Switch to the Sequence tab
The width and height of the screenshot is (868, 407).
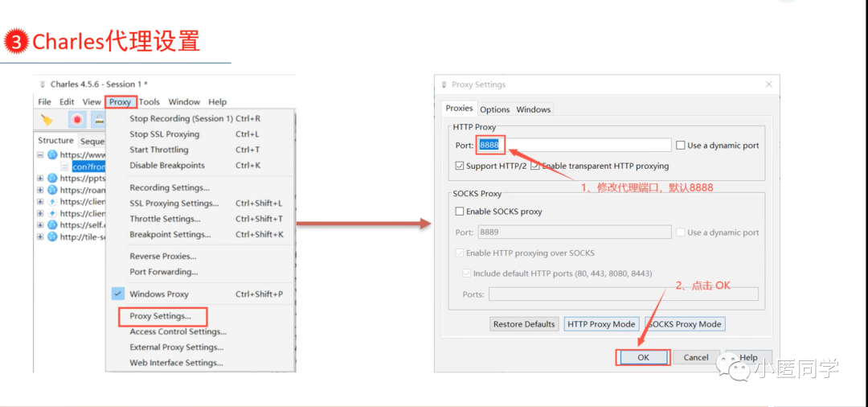[92, 142]
